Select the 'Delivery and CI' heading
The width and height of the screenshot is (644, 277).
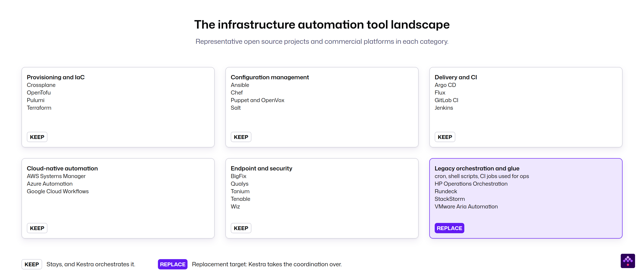[456, 78]
